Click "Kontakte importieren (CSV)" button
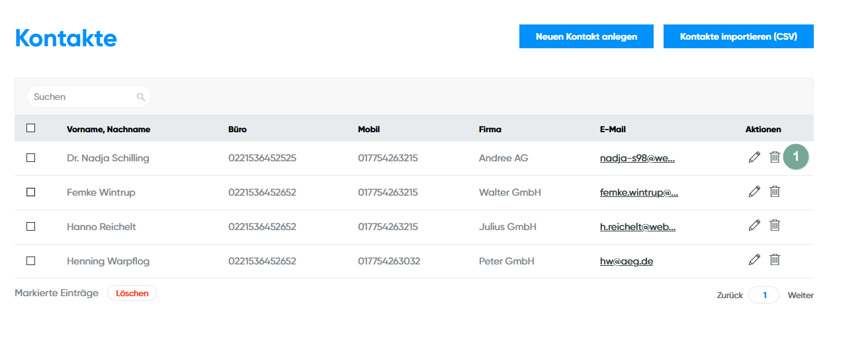The height and width of the screenshot is (355, 868). (x=738, y=36)
